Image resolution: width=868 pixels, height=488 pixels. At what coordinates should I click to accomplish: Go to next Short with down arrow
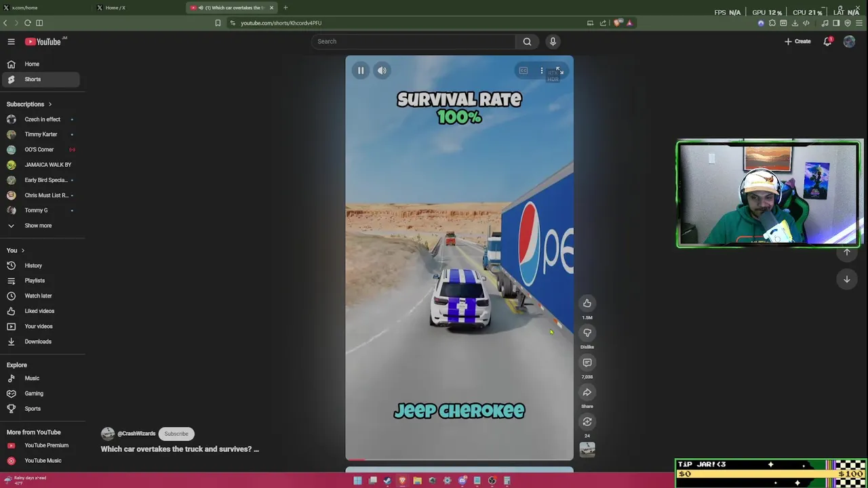(x=846, y=279)
